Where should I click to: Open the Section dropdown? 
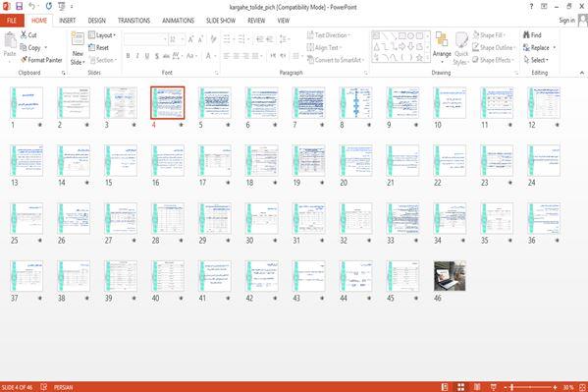pos(103,60)
